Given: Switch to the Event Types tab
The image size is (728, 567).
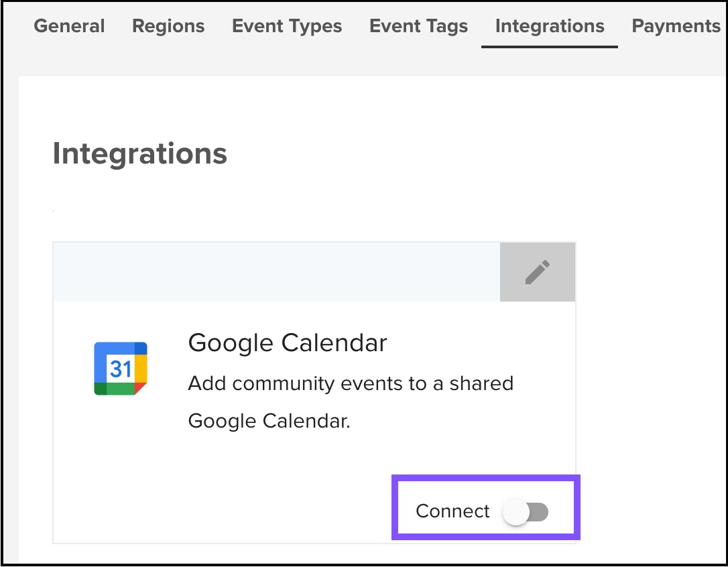Looking at the screenshot, I should tap(287, 25).
